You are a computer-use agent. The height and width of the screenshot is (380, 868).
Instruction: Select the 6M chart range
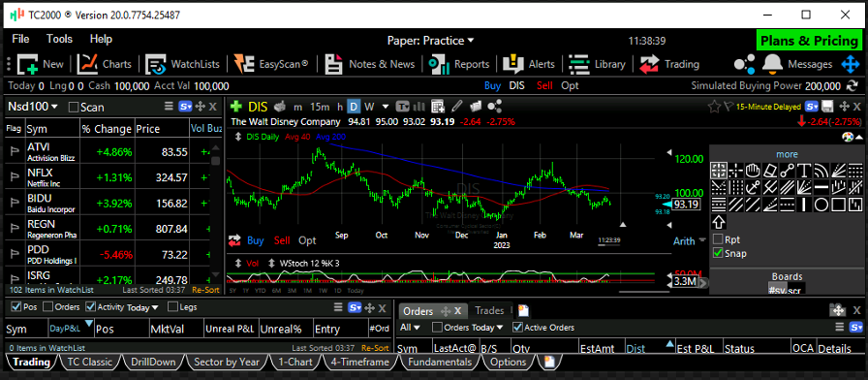click(x=277, y=290)
